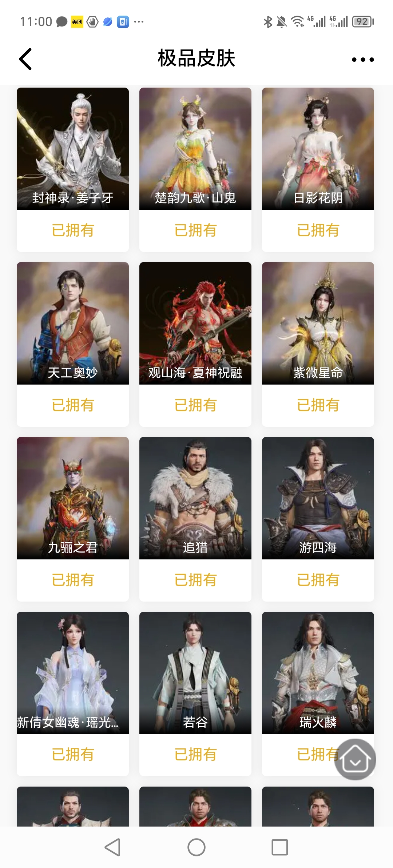The image size is (393, 868).
Task: Select the 紫微星命 skin image
Action: [318, 323]
